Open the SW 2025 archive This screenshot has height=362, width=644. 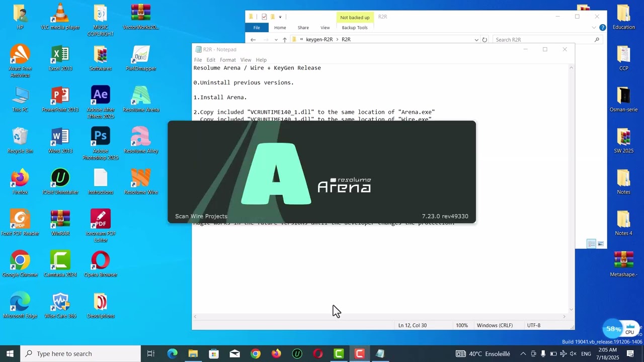click(x=624, y=141)
